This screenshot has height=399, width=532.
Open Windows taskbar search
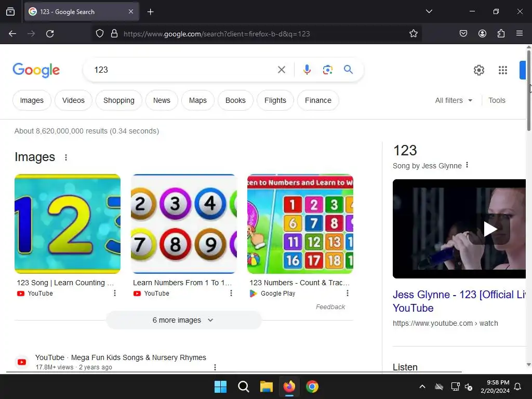coord(243,387)
